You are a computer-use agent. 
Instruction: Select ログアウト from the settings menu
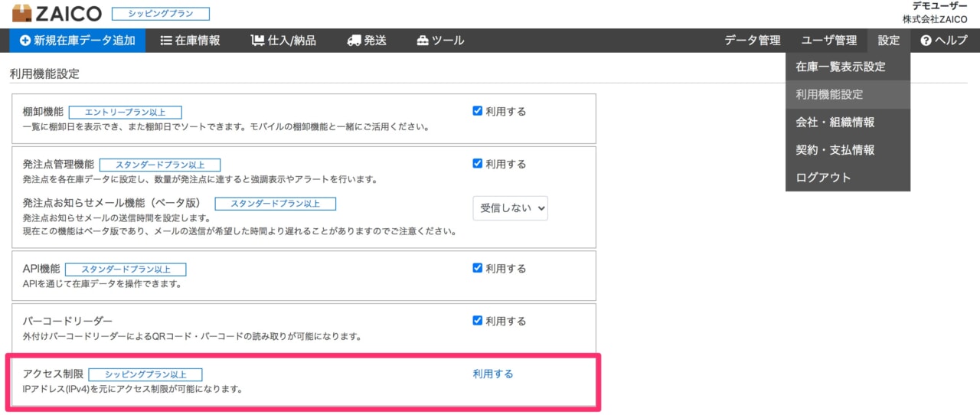click(823, 177)
